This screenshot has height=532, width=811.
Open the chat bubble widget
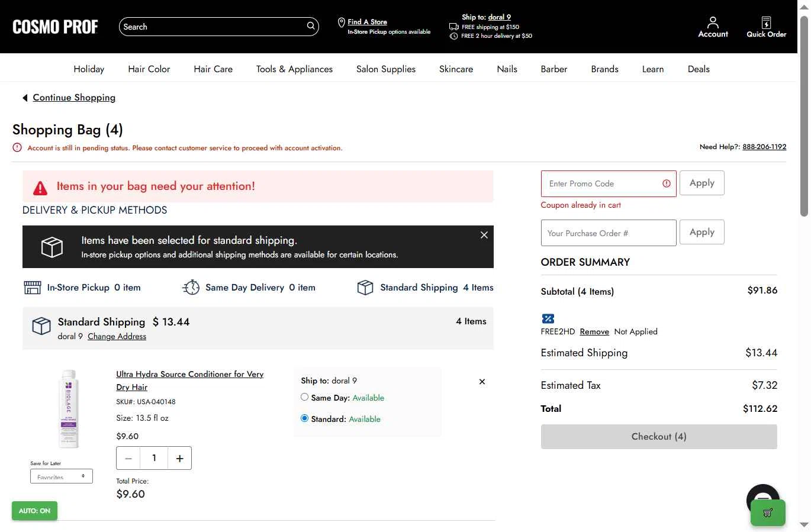(x=763, y=496)
